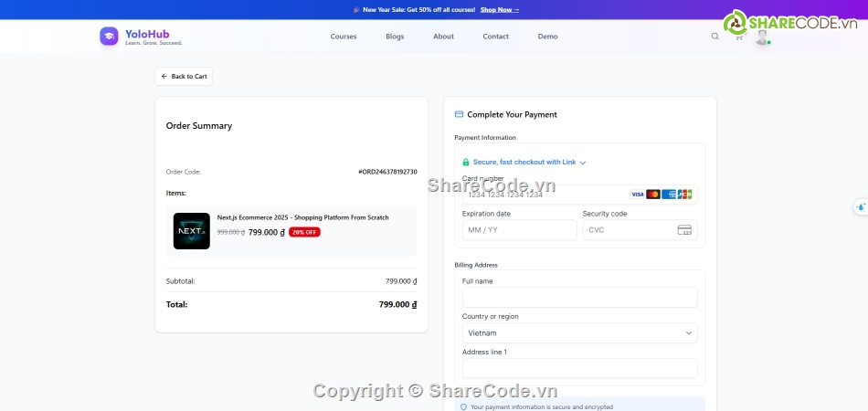Click the Full name billing field
Image resolution: width=868 pixels, height=411 pixels.
pyautogui.click(x=579, y=298)
